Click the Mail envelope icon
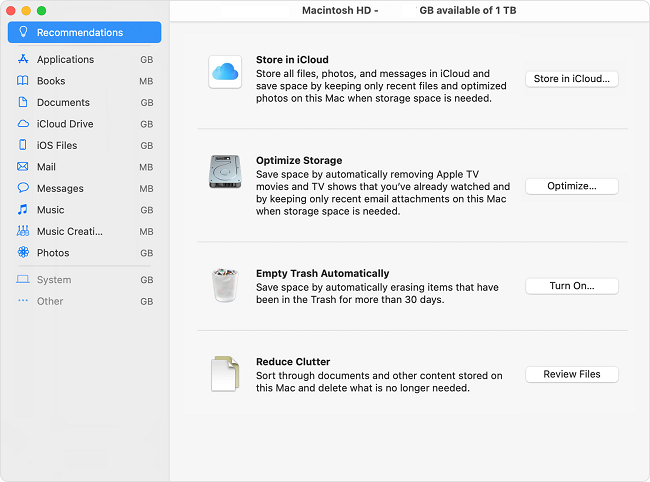The height and width of the screenshot is (482, 650). (x=22, y=167)
